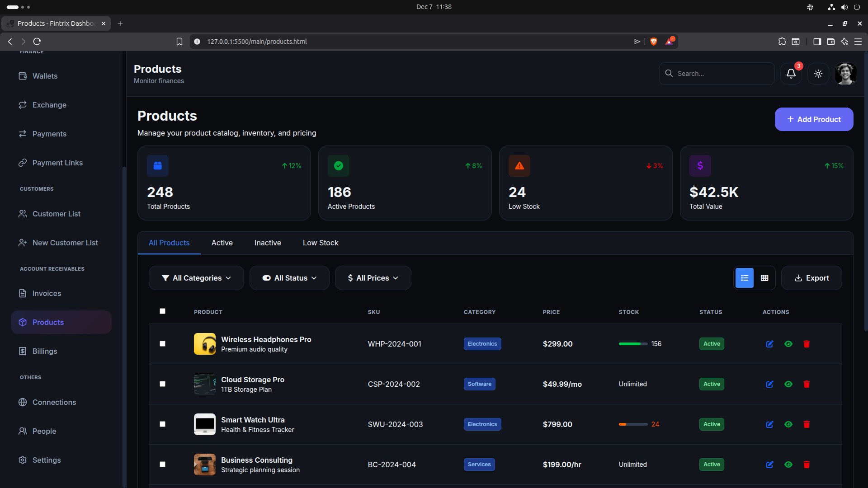Click the notification bell icon
This screenshot has width=868, height=488.
click(x=791, y=74)
